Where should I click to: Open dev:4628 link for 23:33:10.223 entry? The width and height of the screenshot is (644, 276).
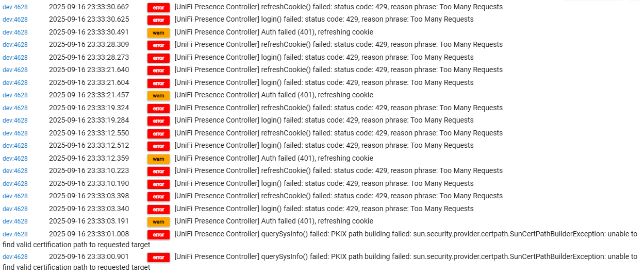tap(15, 171)
